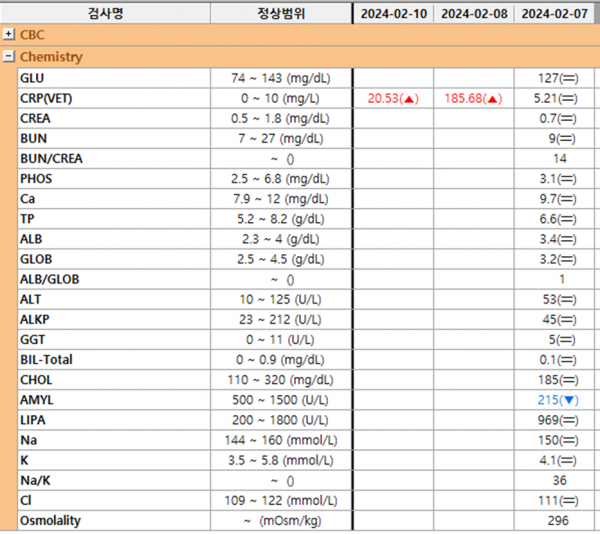This screenshot has width=600, height=534.
Task: Select the 2024-02-08 date column header
Action: coord(474,14)
